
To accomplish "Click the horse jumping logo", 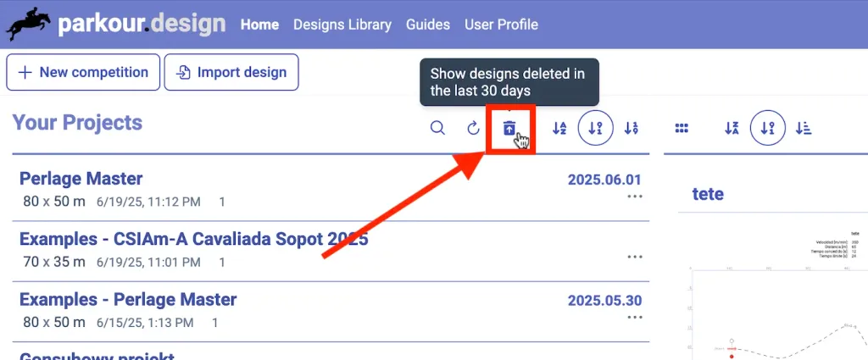I will point(26,24).
